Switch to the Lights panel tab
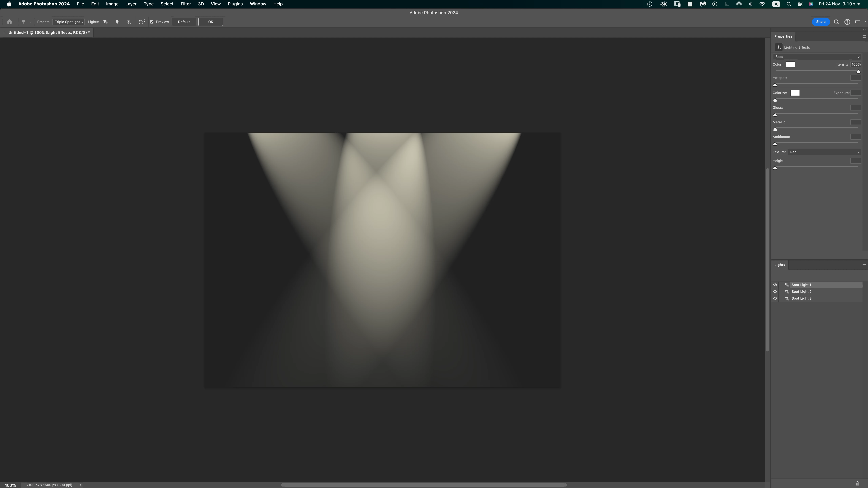 click(779, 265)
